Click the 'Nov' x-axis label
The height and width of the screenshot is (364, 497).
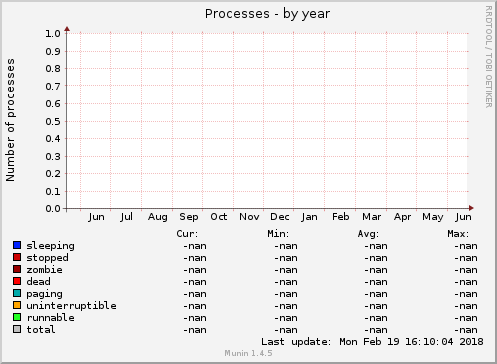point(249,217)
